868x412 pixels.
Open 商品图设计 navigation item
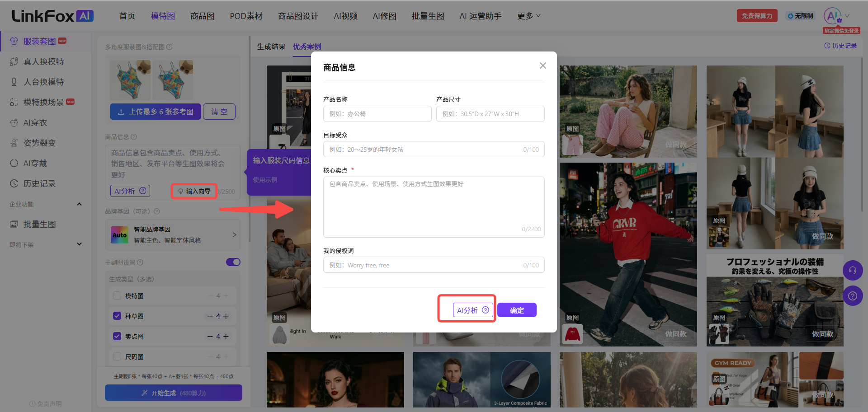coord(298,16)
